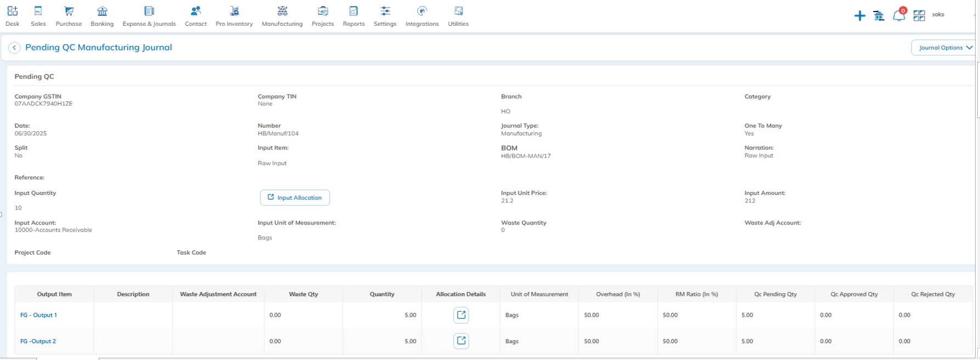Screen dimensions: 980x360
Task: Select the BOM value HB/BOM-MAN/17
Action: coord(526,156)
